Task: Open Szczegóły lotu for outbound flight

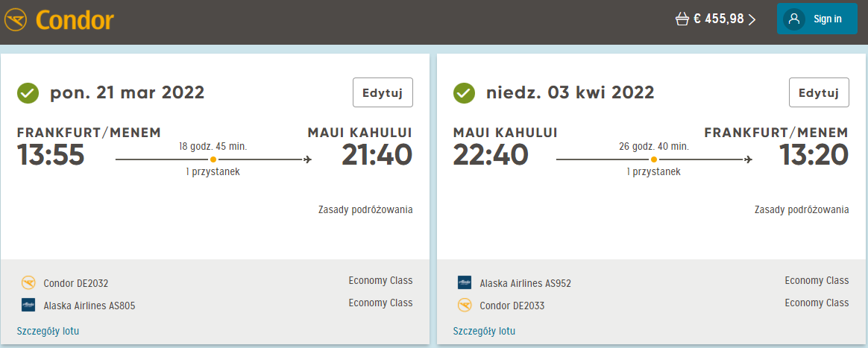Action: tap(48, 332)
